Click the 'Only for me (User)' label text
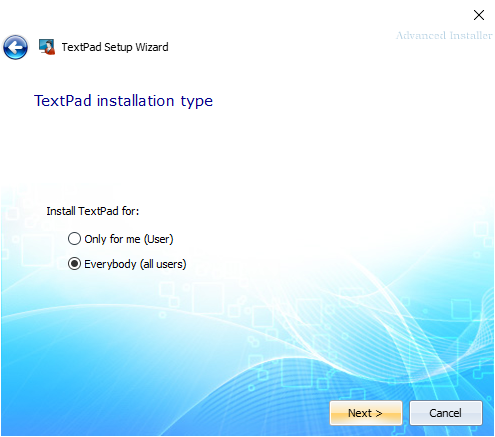 [129, 239]
